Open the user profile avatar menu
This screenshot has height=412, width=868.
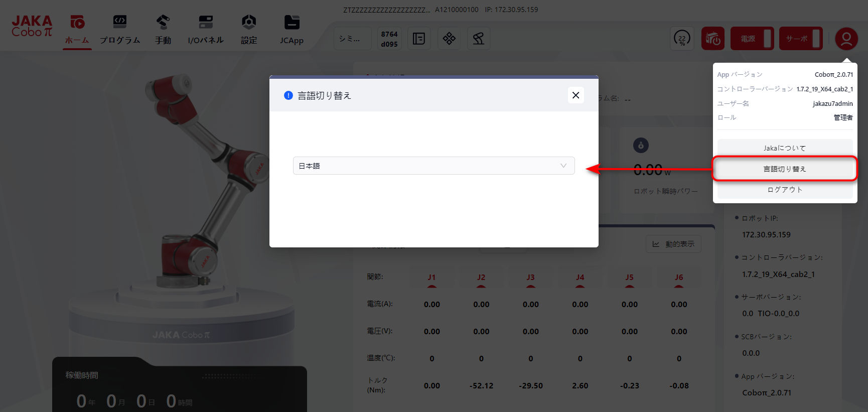(846, 39)
